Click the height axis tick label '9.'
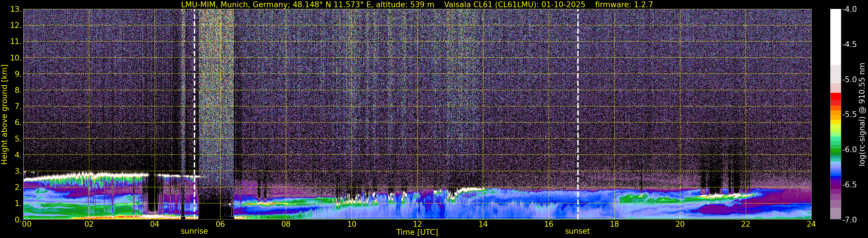This screenshot has width=868, height=238. 18,74
